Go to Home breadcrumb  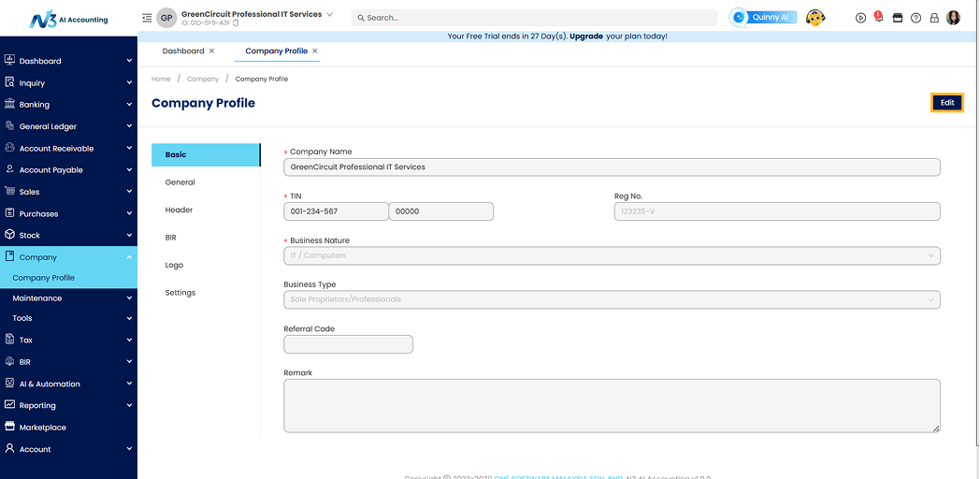click(161, 79)
